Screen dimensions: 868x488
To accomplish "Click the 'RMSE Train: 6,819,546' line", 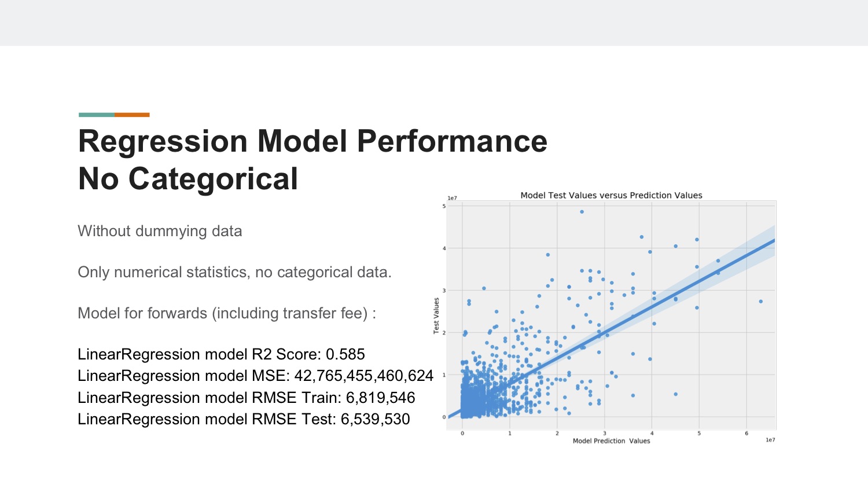I will [246, 398].
